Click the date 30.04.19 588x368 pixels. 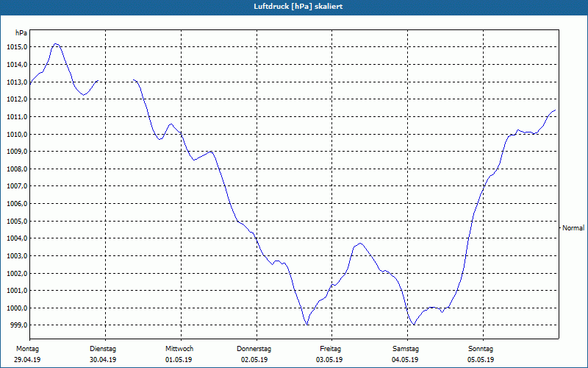(x=103, y=360)
